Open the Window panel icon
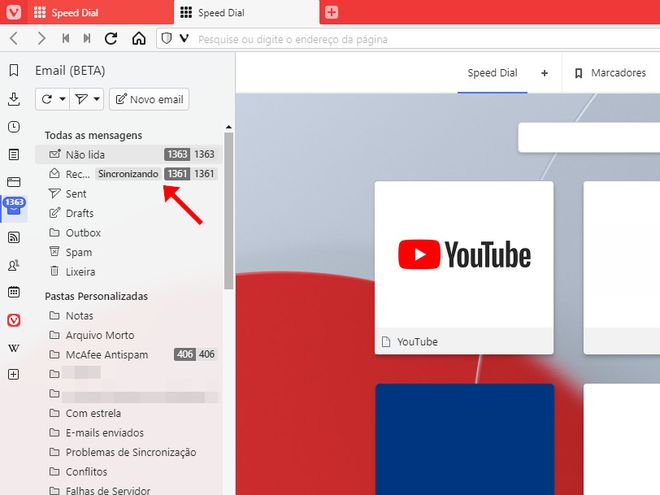 (14, 182)
